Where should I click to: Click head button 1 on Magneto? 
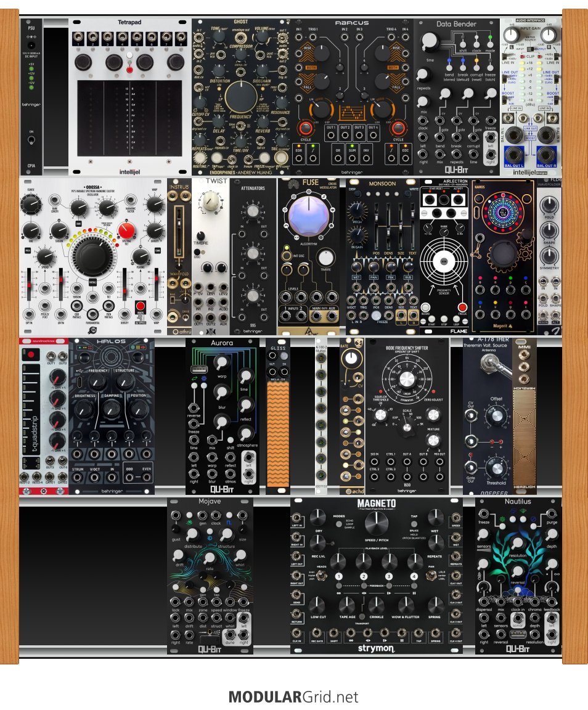(x=338, y=576)
